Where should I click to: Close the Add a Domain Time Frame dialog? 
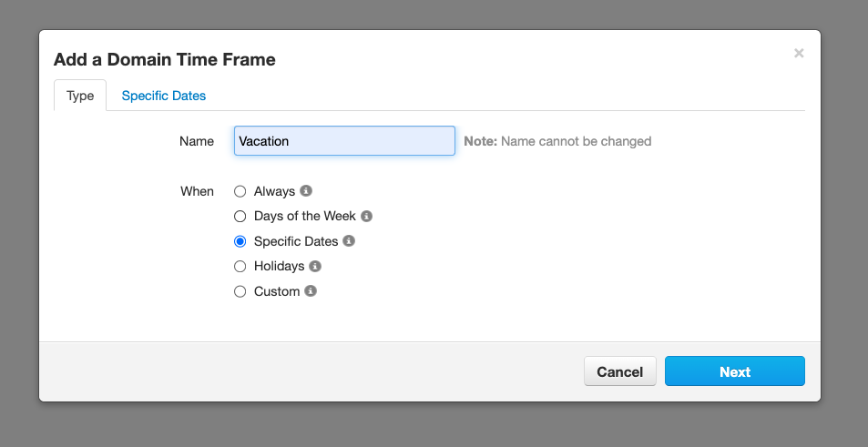click(x=799, y=53)
